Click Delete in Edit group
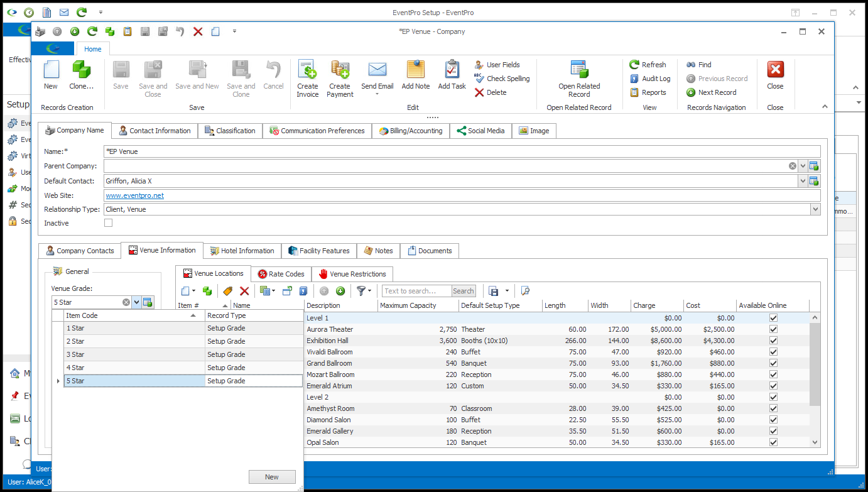Viewport: 868px width, 492px height. coord(491,92)
